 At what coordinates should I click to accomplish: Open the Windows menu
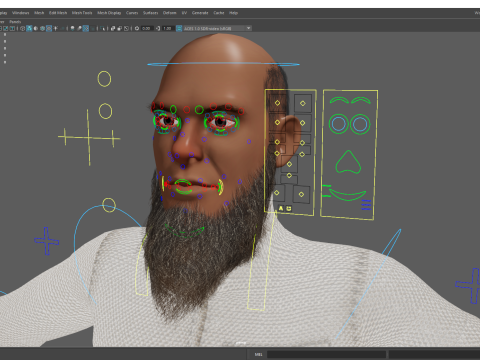pos(20,13)
